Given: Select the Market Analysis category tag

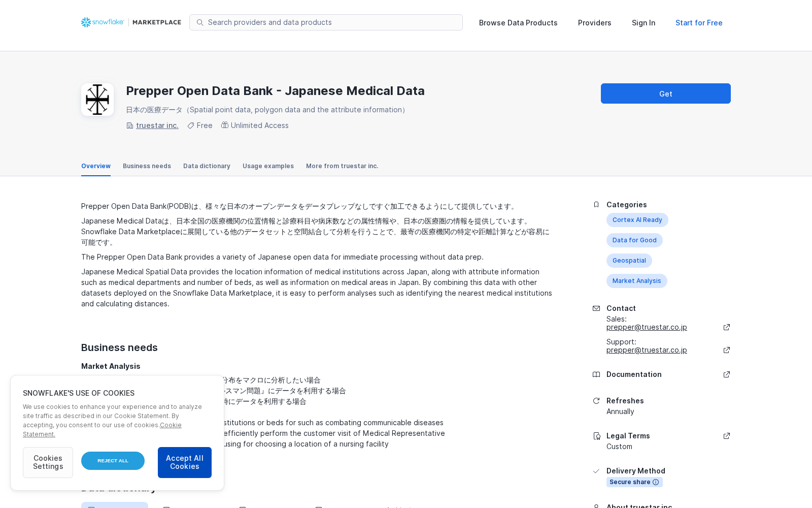Looking at the screenshot, I should pos(636,281).
